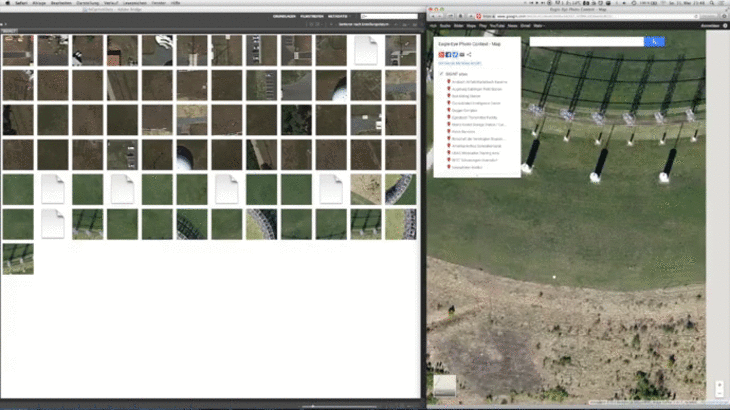This screenshot has height=410, width=730.
Task: Click the Facebook share icon
Action: 448,54
